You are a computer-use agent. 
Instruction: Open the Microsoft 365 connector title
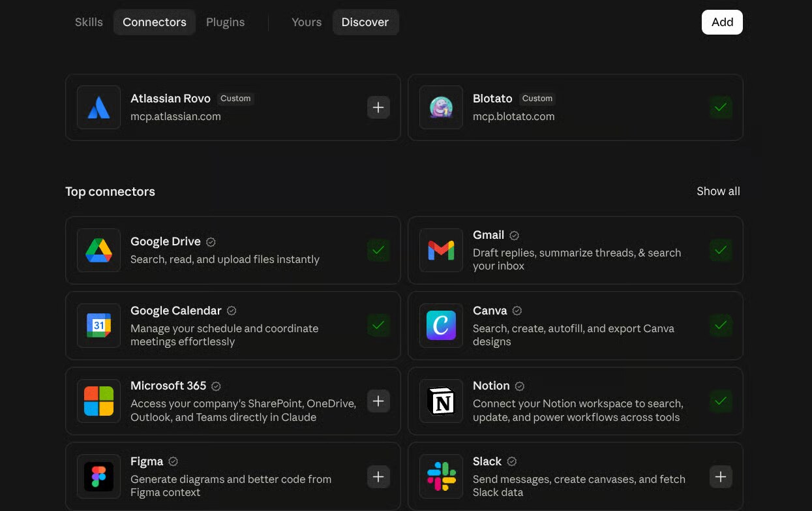(168, 386)
